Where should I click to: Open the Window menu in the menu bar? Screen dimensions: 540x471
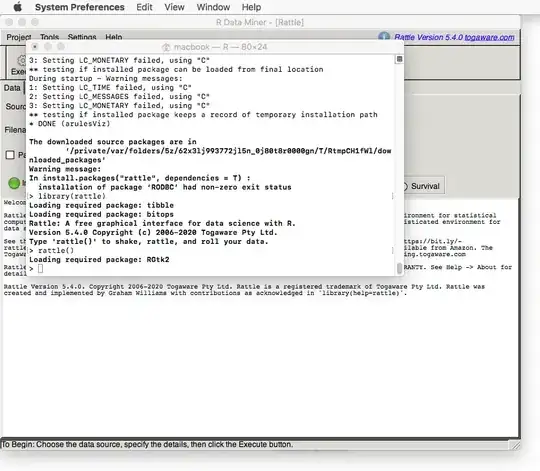pos(213,7)
